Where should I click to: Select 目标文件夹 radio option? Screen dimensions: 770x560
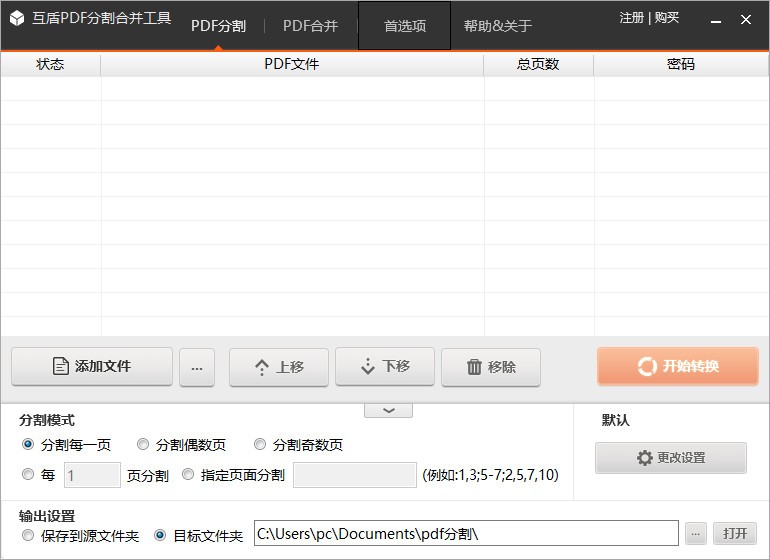click(x=160, y=535)
